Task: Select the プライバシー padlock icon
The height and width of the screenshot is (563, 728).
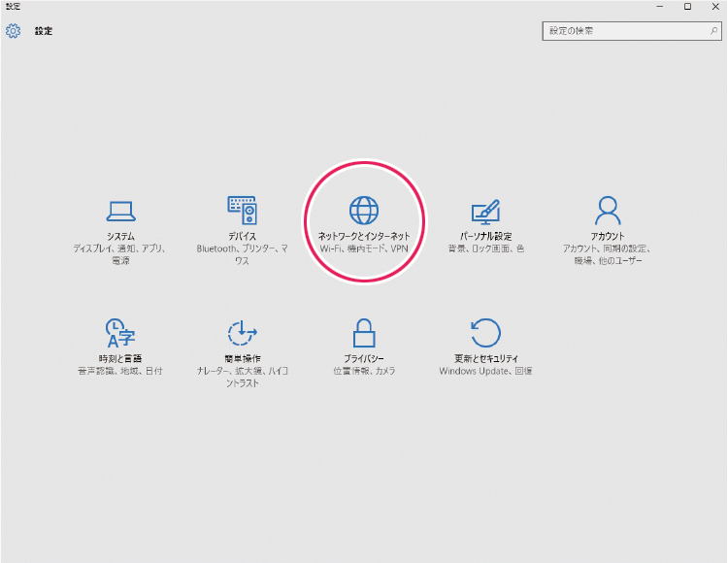Action: click(364, 333)
